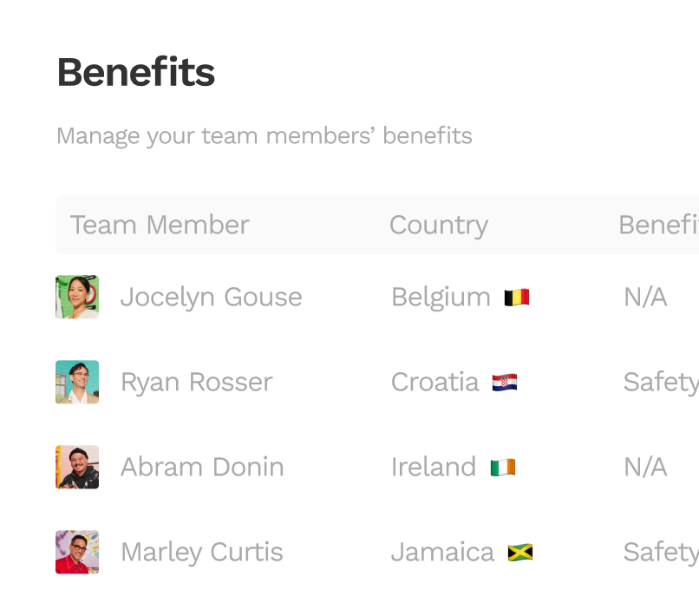Select the Abram Donin name
This screenshot has height=616, width=699.
[x=202, y=467]
